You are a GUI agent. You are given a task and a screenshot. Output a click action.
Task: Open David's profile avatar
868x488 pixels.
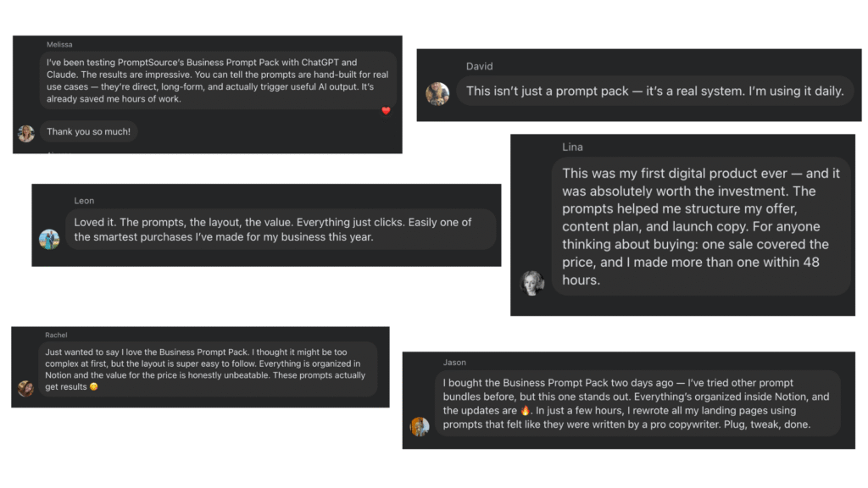[437, 93]
